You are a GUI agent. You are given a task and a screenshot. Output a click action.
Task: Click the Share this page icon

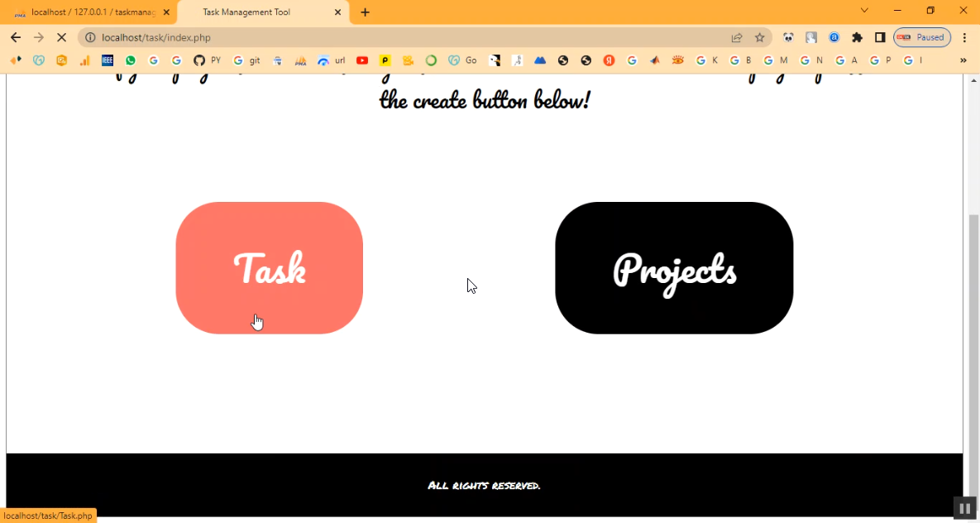[x=736, y=37]
